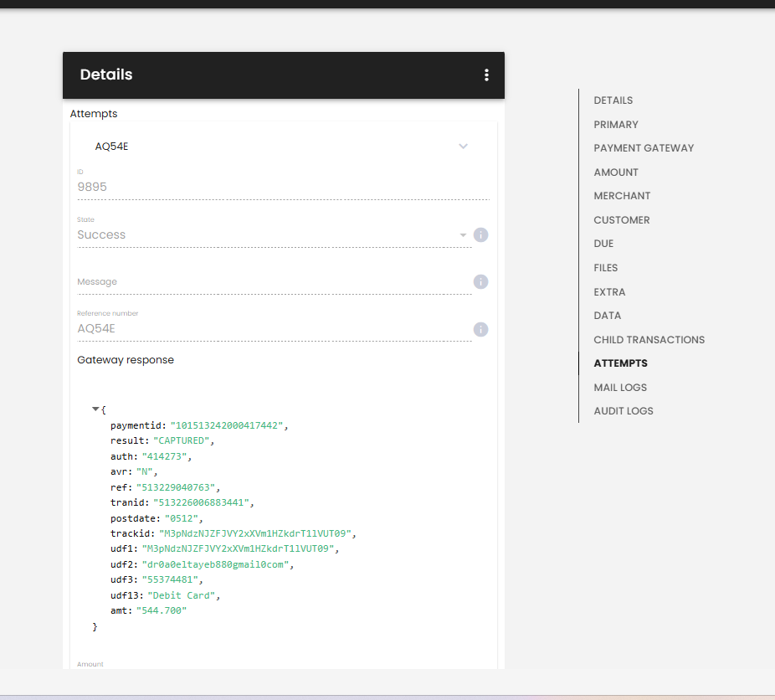Click the Details header title
775x700 pixels.
tap(106, 75)
